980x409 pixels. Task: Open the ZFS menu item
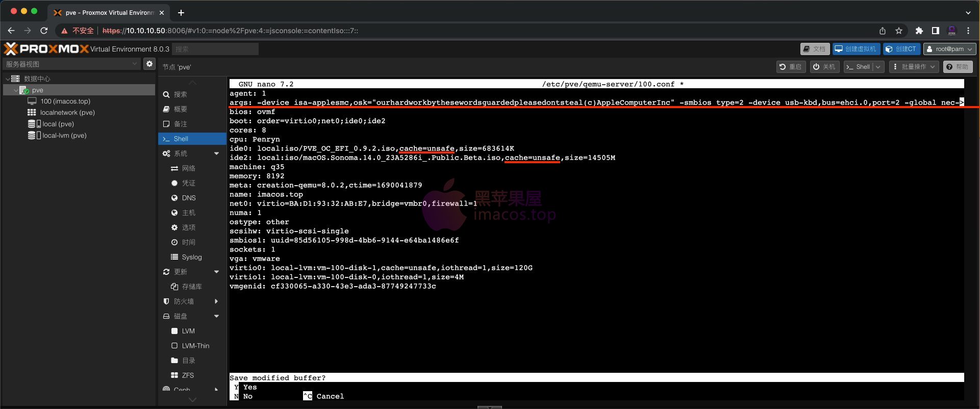[x=192, y=375]
